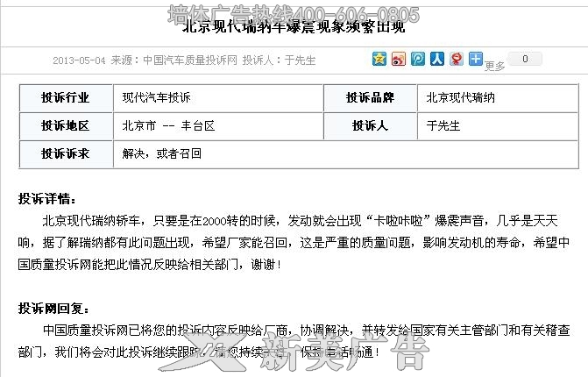Click the 更多 more-sharing link
588x377 pixels.
point(494,66)
